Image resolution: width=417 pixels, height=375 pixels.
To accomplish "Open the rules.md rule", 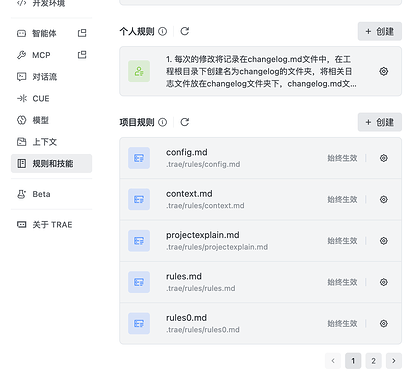I will [x=260, y=282].
